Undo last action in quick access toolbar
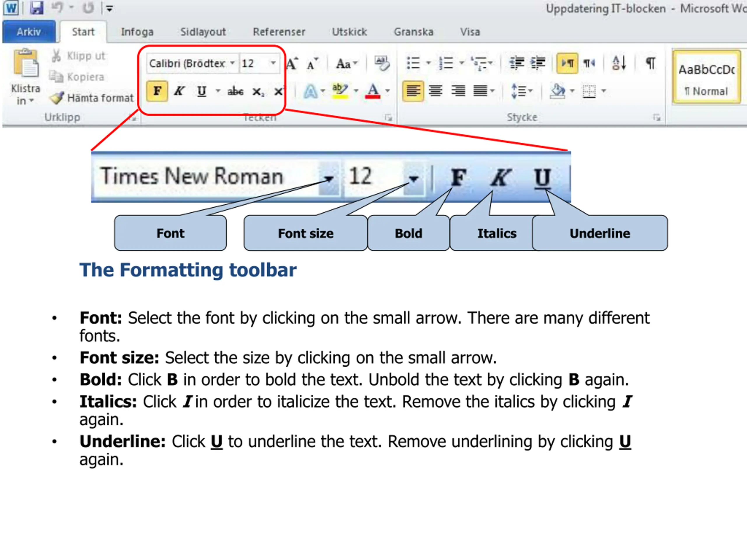The height and width of the screenshot is (560, 747). [x=57, y=7]
